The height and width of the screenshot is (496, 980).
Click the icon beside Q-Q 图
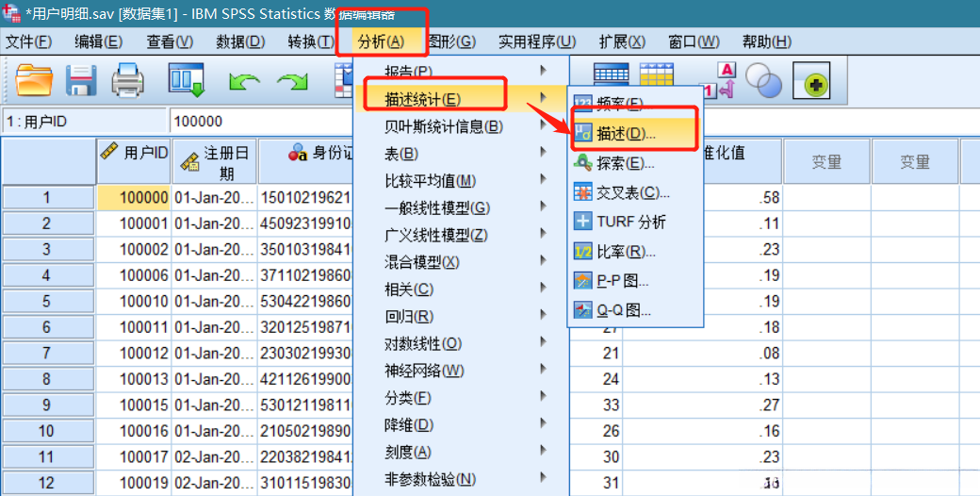pos(582,310)
